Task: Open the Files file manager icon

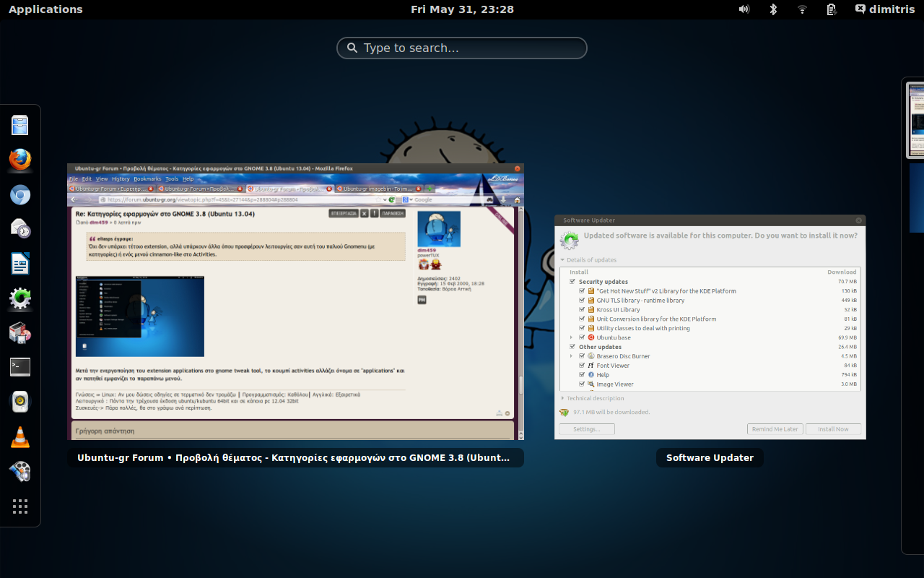Action: click(x=20, y=125)
